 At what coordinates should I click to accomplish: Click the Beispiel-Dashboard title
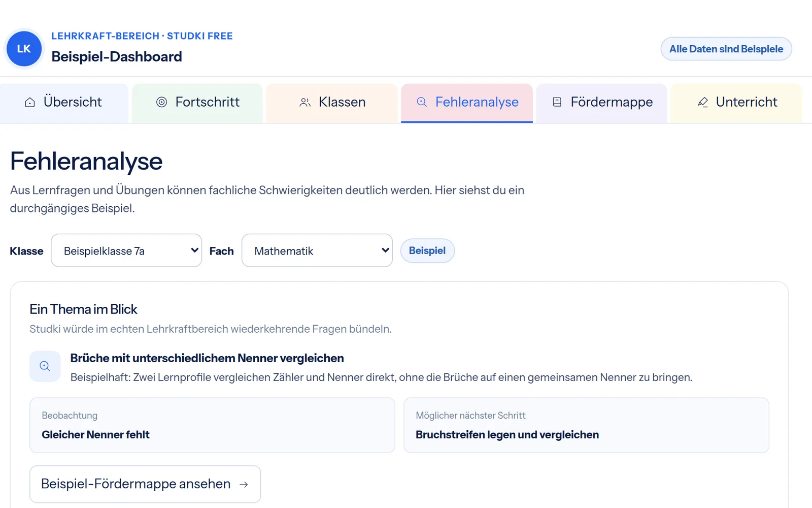117,56
